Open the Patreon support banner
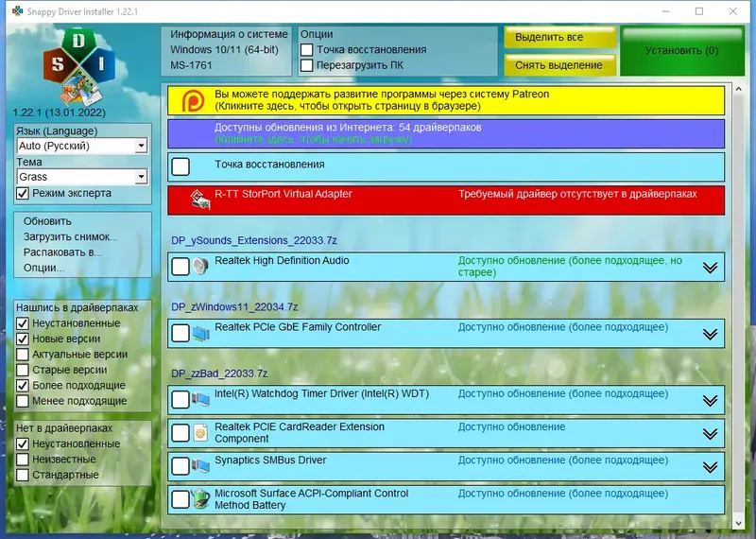Viewport: 756px width, 539px height. click(446, 100)
